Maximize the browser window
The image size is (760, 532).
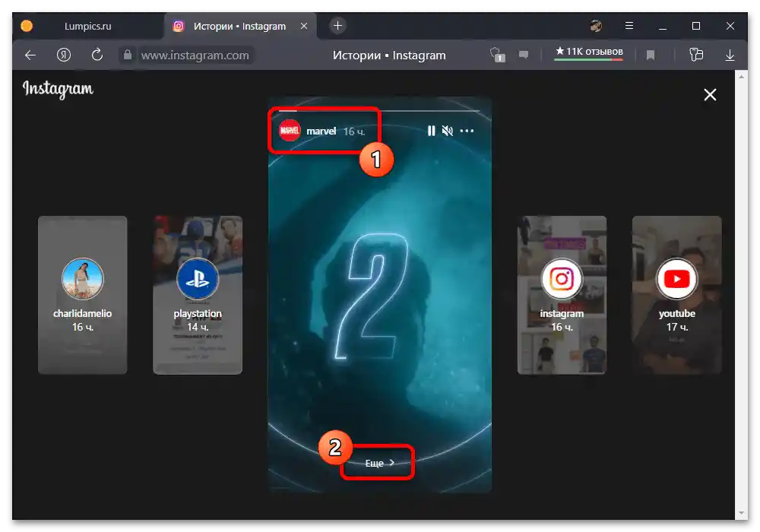click(696, 26)
